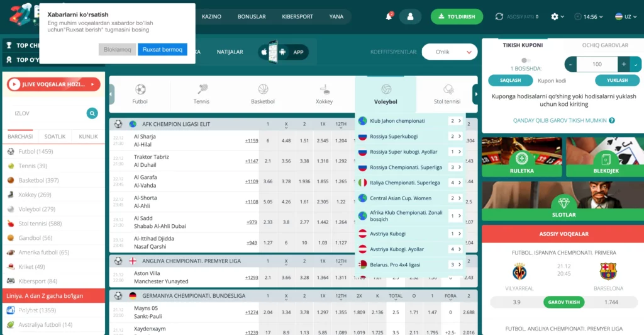Open the notifications bell icon

click(389, 16)
